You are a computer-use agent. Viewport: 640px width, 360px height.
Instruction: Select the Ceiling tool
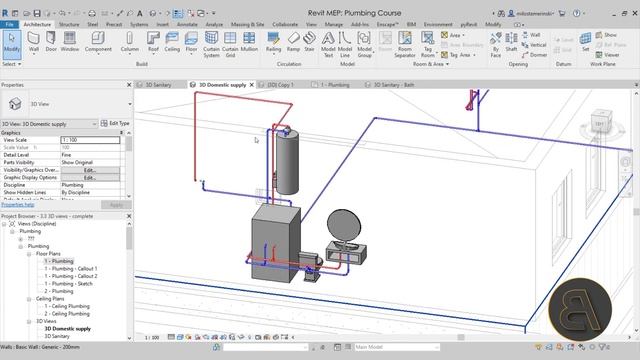pos(172,42)
